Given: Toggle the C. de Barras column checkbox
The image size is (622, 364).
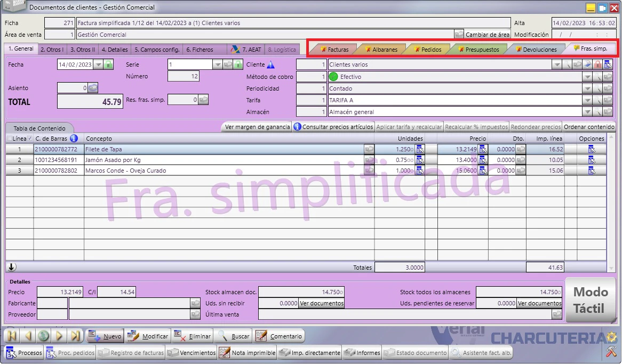Looking at the screenshot, I should tap(30, 139).
